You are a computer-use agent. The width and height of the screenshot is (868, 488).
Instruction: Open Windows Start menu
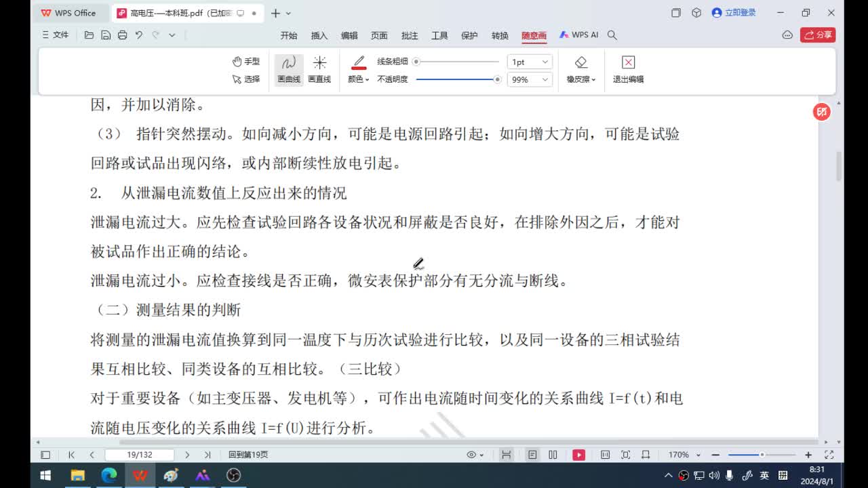[x=45, y=475]
